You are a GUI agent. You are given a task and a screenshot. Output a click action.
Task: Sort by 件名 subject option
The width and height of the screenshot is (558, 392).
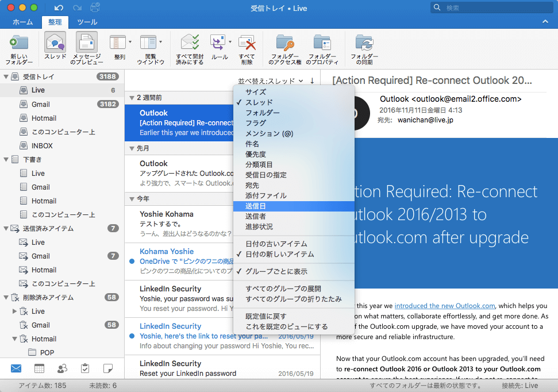(294, 144)
